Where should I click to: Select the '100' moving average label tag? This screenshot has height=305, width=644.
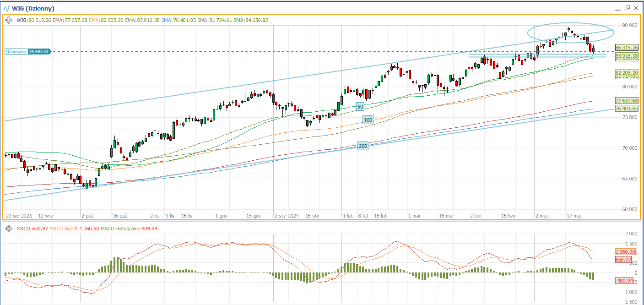click(x=368, y=120)
